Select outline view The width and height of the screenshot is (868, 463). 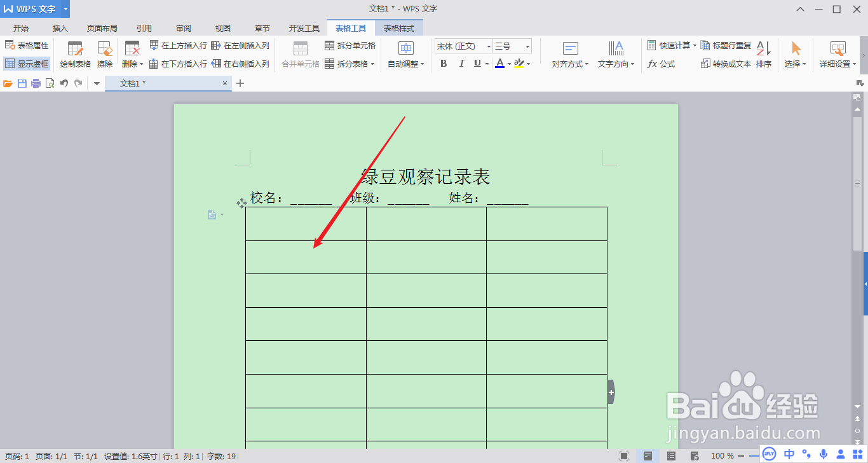(x=671, y=456)
